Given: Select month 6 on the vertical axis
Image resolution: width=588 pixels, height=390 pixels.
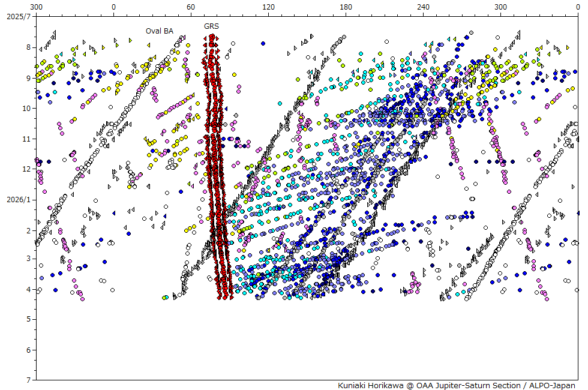Looking at the screenshot, I should (x=28, y=350).
